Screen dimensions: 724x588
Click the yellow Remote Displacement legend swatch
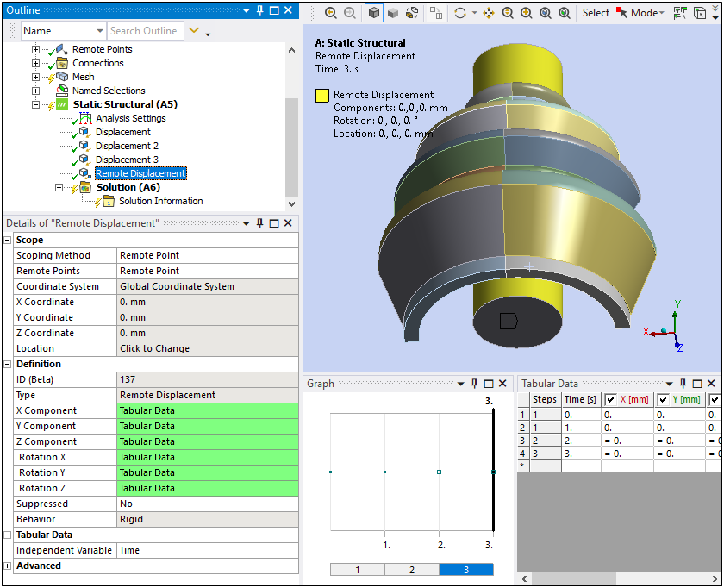[x=322, y=96]
